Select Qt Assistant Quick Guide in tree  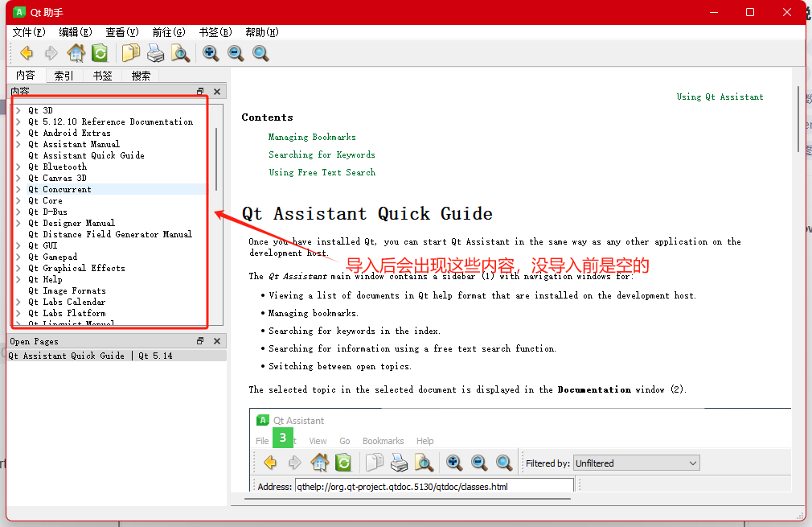[86, 155]
